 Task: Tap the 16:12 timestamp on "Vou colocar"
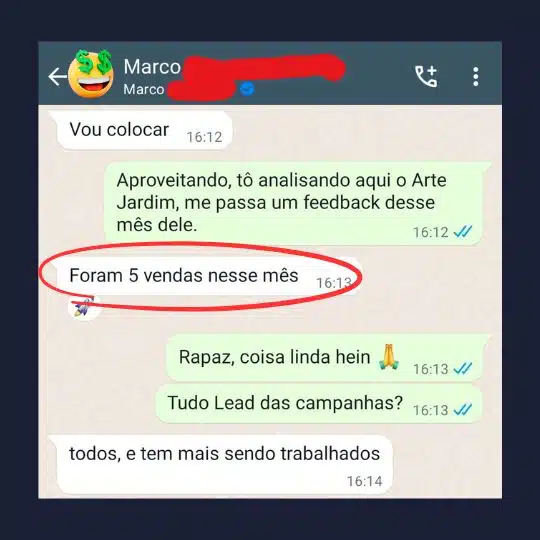pos(204,137)
